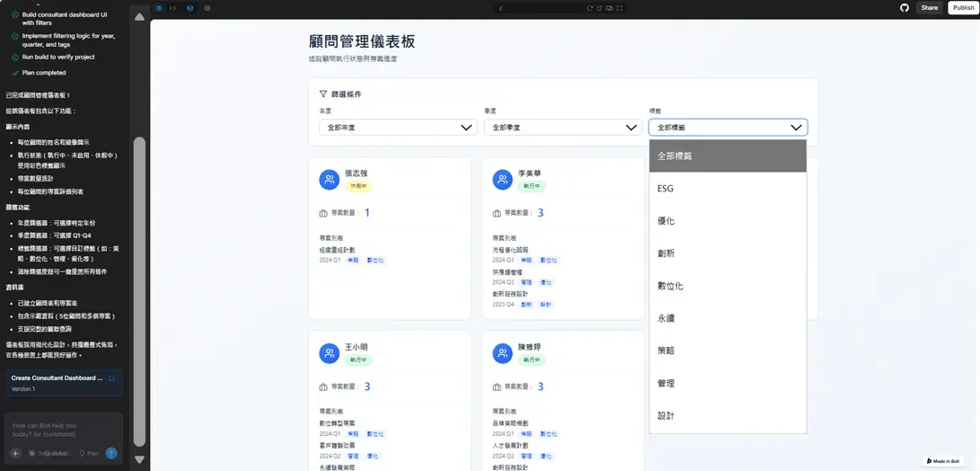Open the model selector in chat box
Viewport: 980px width, 471px height.
point(49,454)
